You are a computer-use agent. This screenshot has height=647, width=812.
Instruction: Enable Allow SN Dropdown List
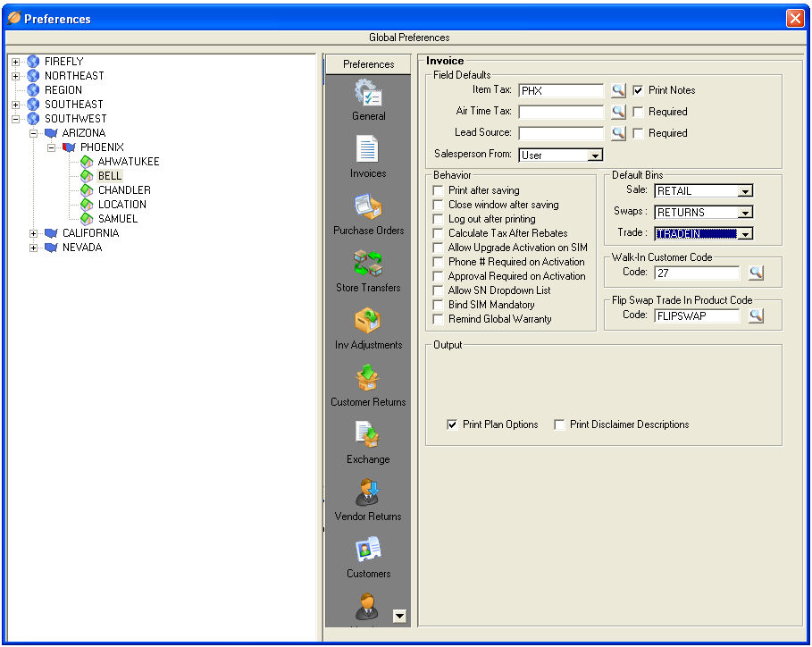point(438,290)
